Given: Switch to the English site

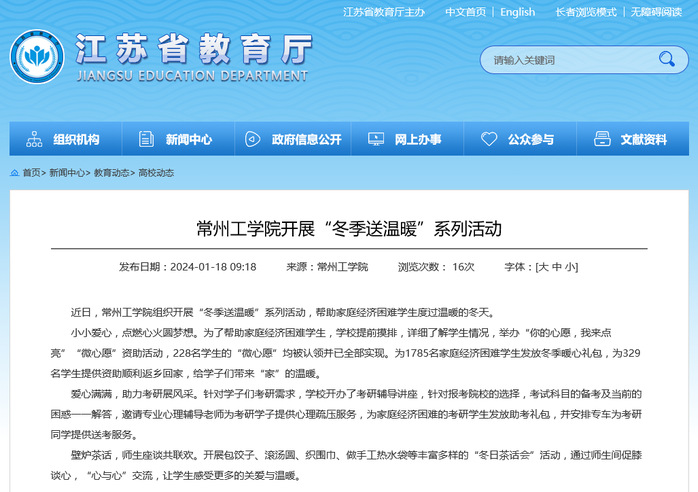Looking at the screenshot, I should click(517, 12).
